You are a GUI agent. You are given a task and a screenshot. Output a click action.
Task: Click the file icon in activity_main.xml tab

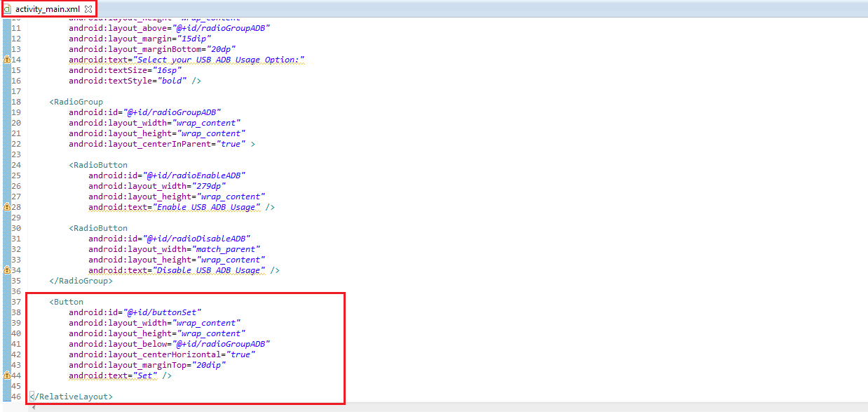[8, 8]
